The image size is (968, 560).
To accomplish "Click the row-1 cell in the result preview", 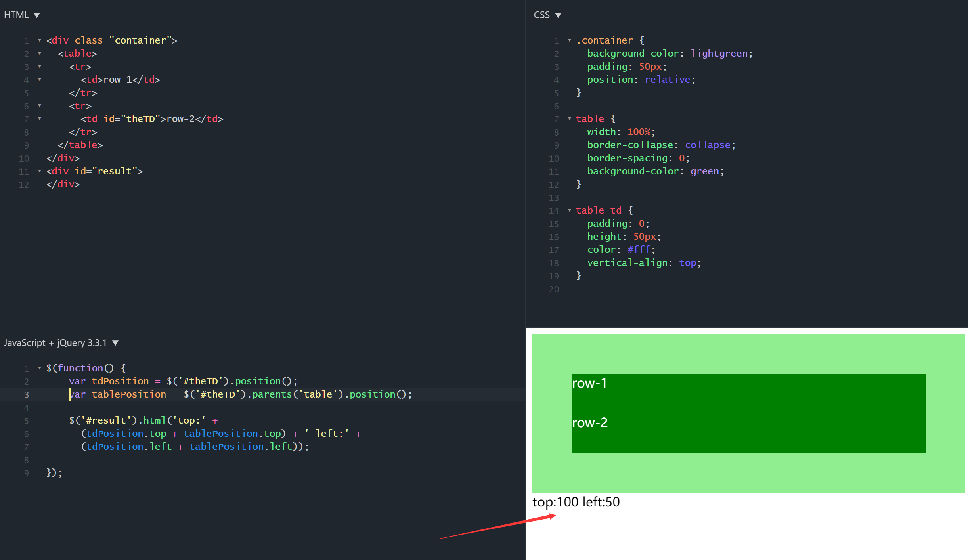I will [x=748, y=394].
